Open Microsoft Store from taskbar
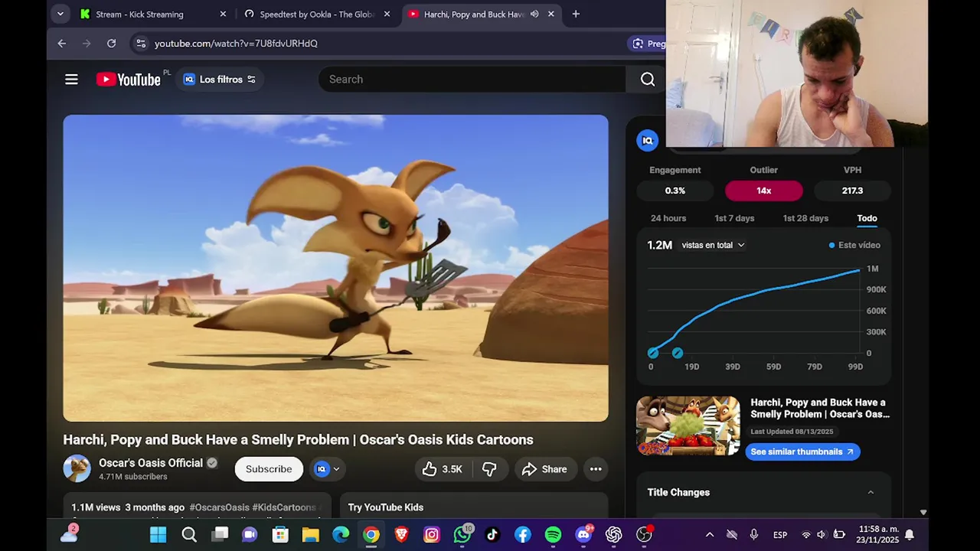 pyautogui.click(x=280, y=534)
